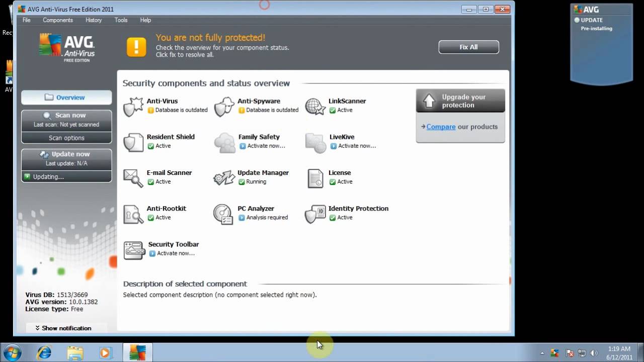Expand Show notification panel

click(66, 328)
